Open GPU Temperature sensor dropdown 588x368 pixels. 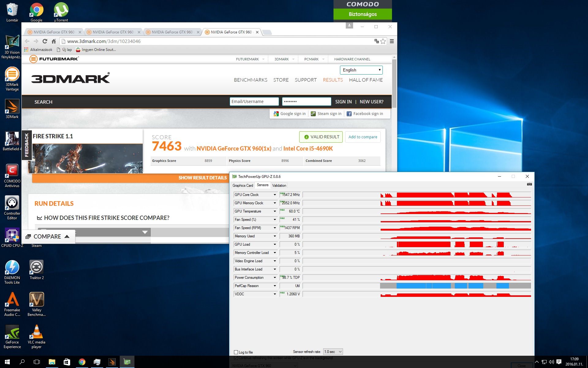pos(275,211)
